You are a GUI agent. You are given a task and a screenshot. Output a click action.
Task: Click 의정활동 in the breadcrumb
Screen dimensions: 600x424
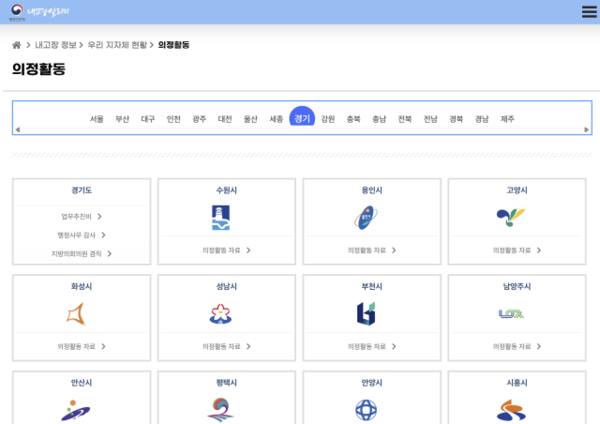click(x=174, y=45)
